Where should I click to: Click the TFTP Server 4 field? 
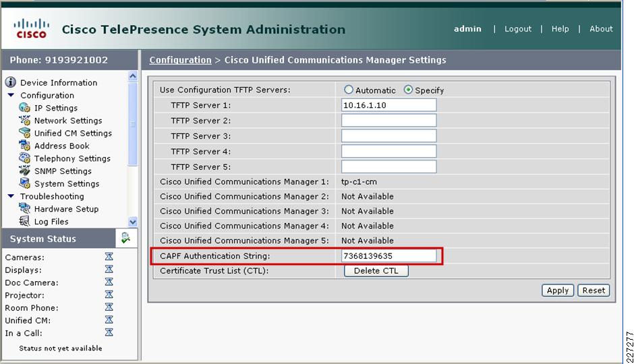(388, 151)
